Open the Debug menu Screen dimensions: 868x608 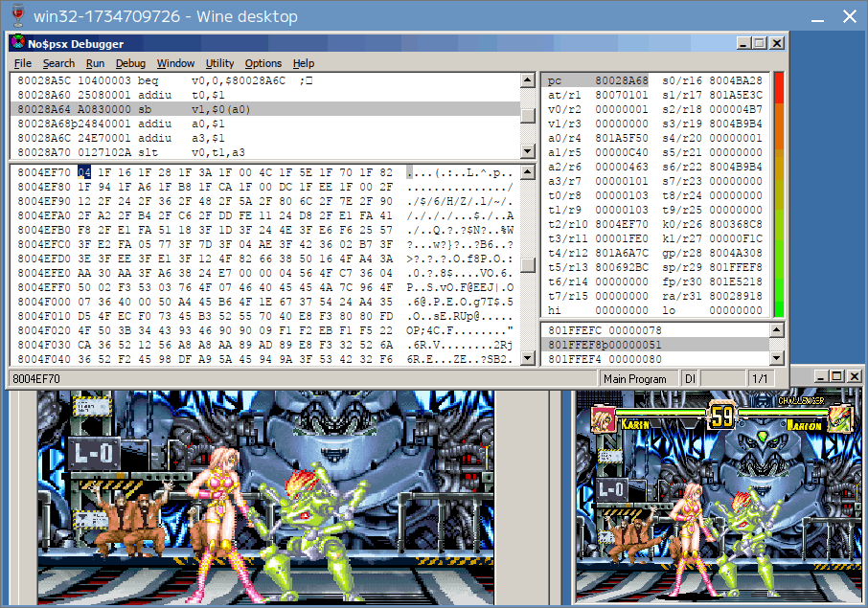coord(130,63)
